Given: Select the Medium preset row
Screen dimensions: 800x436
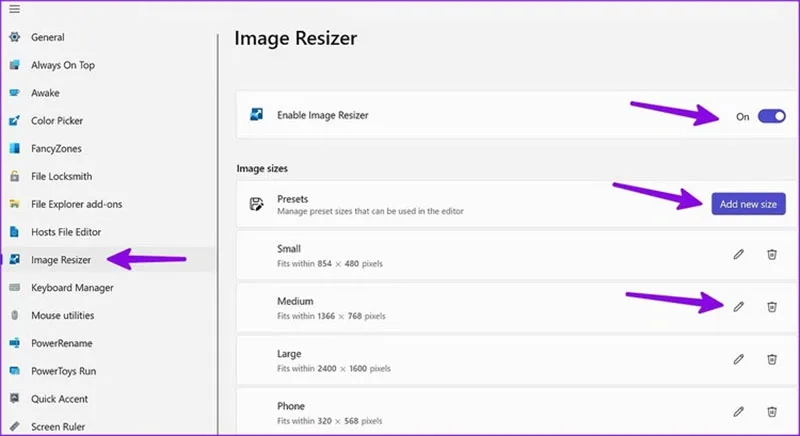Looking at the screenshot, I should [516, 308].
